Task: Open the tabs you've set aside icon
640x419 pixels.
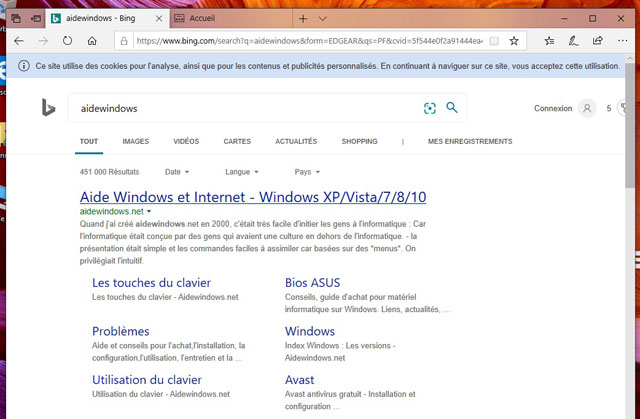Action: pos(16,18)
